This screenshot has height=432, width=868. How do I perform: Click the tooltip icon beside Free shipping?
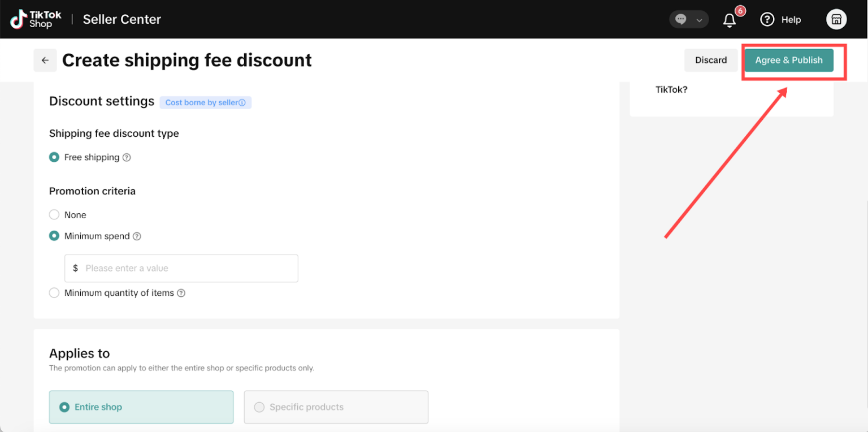click(x=127, y=157)
